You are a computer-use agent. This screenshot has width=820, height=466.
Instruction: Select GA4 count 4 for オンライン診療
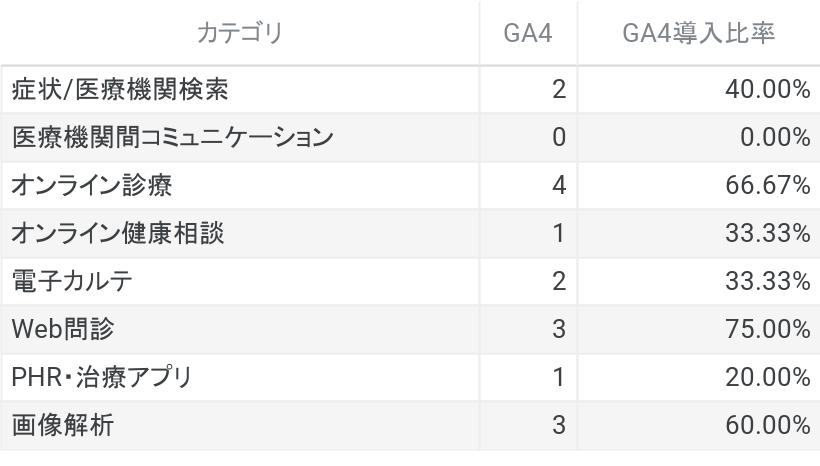[558, 186]
